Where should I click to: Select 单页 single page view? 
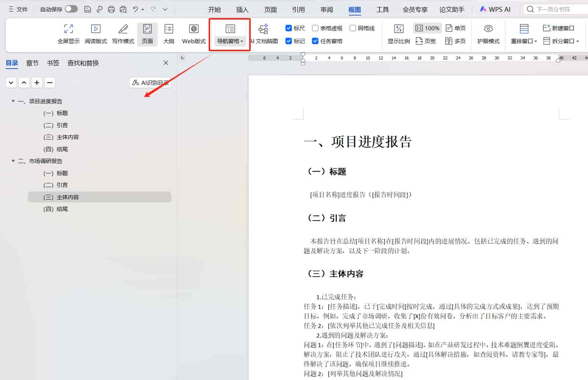[456, 28]
